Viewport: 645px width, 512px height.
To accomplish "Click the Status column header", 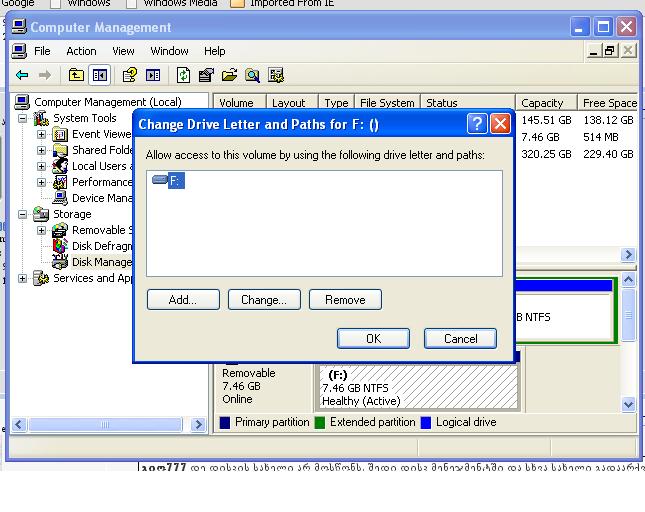I will [468, 102].
